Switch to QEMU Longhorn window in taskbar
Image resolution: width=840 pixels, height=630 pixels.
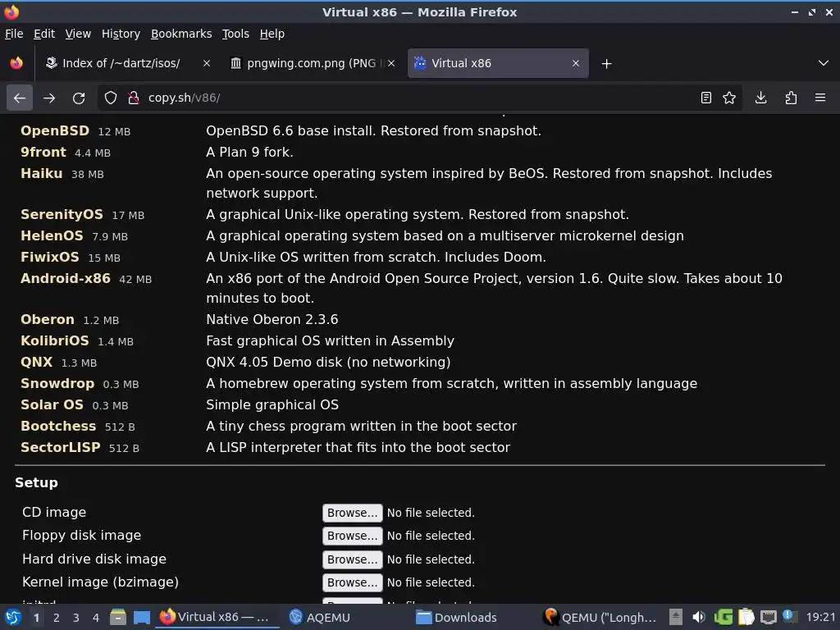coord(600,617)
